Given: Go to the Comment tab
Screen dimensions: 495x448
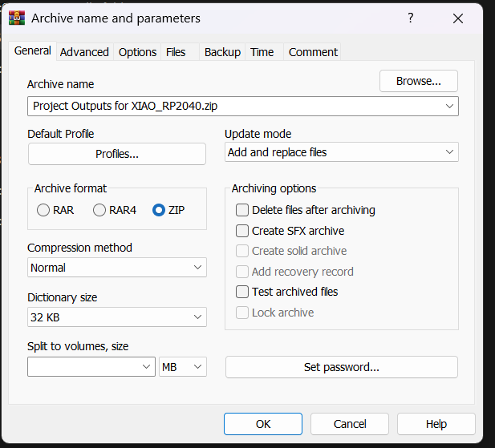Looking at the screenshot, I should pyautogui.click(x=313, y=52).
